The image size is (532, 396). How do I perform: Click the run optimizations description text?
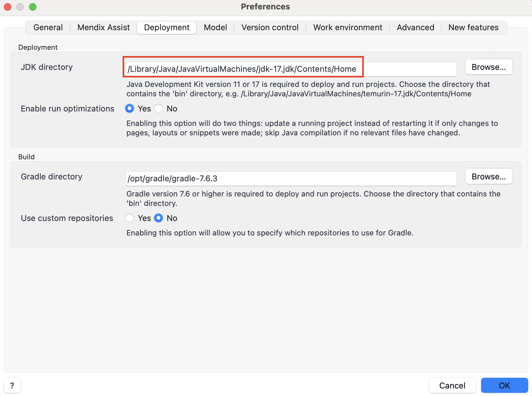(x=312, y=128)
